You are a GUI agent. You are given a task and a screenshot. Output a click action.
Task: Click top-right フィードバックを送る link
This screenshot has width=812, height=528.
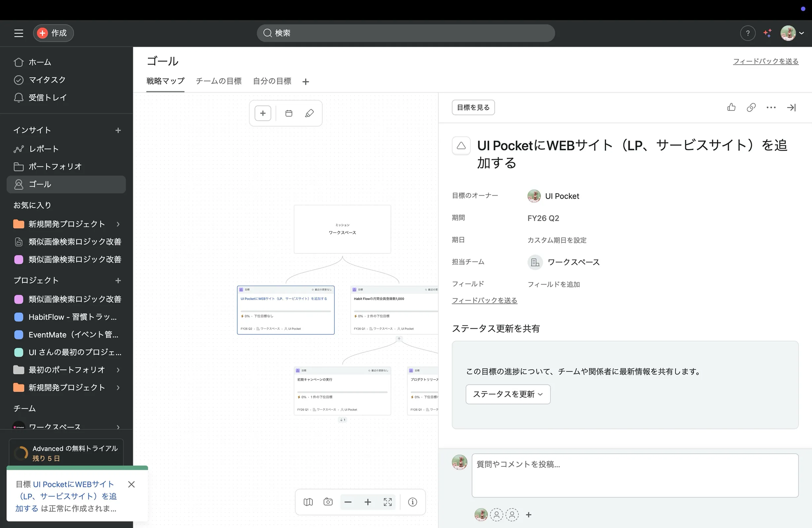point(765,61)
